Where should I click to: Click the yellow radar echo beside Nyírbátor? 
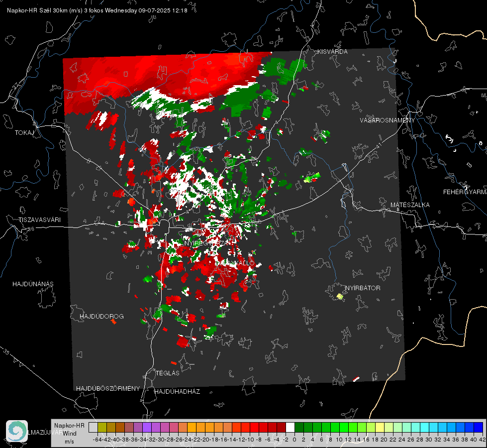point(340,297)
